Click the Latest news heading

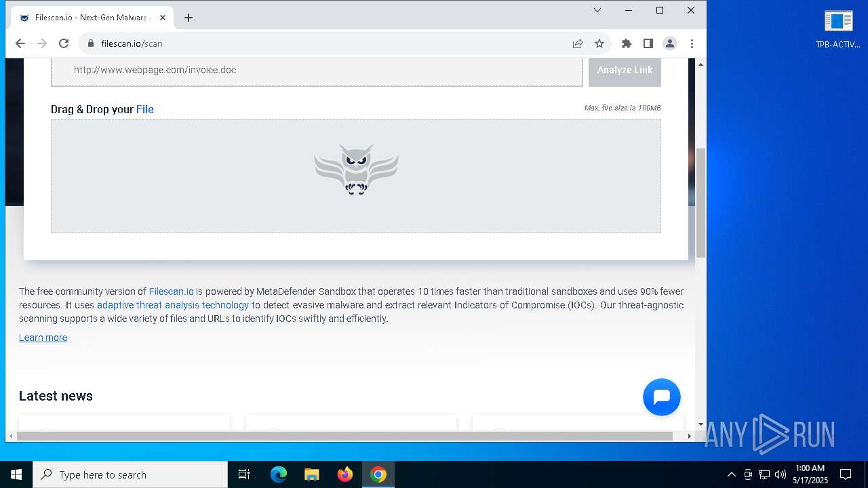point(56,396)
